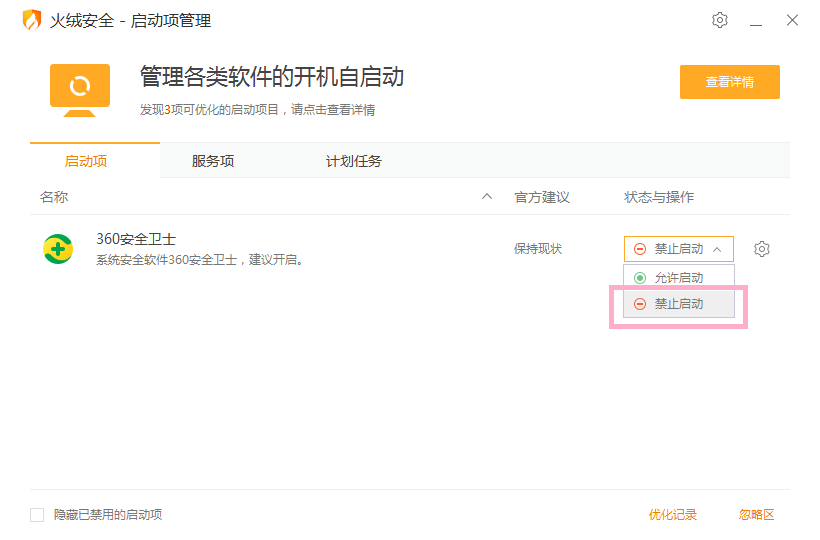Toggle sort arrow next to 名称 column
Image resolution: width=820 pixels, height=540 pixels.
[x=487, y=197]
